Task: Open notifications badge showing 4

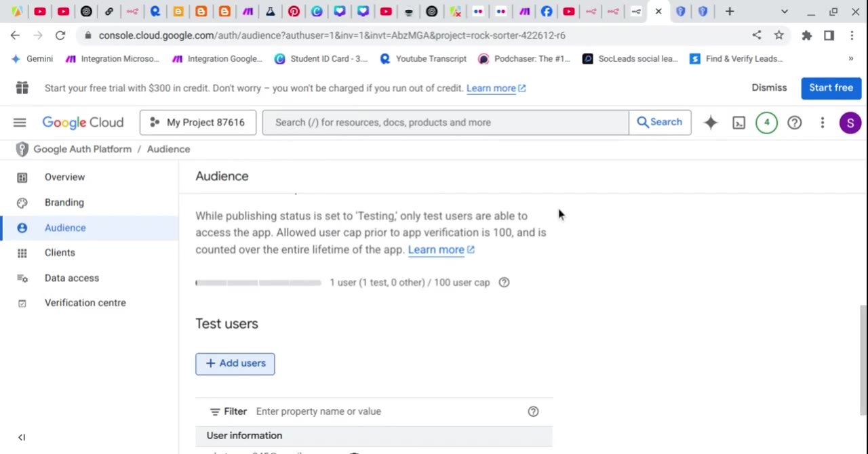Action: click(x=767, y=123)
